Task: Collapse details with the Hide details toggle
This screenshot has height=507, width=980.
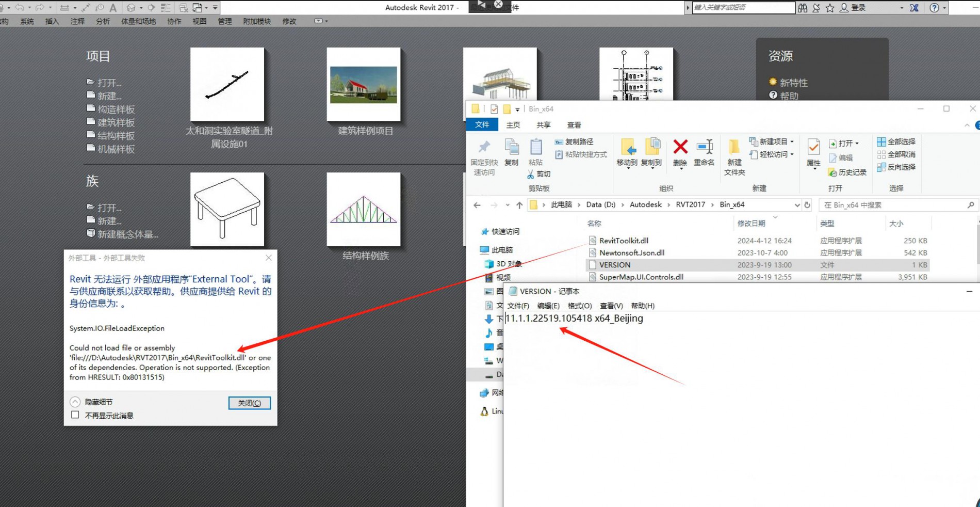Action: tap(75, 402)
